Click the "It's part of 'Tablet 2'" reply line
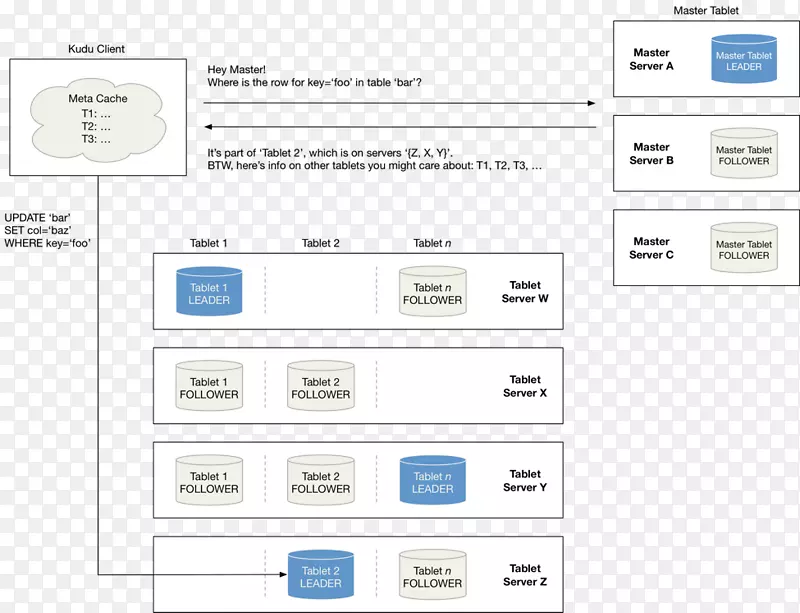This screenshot has width=800, height=613. click(x=330, y=153)
